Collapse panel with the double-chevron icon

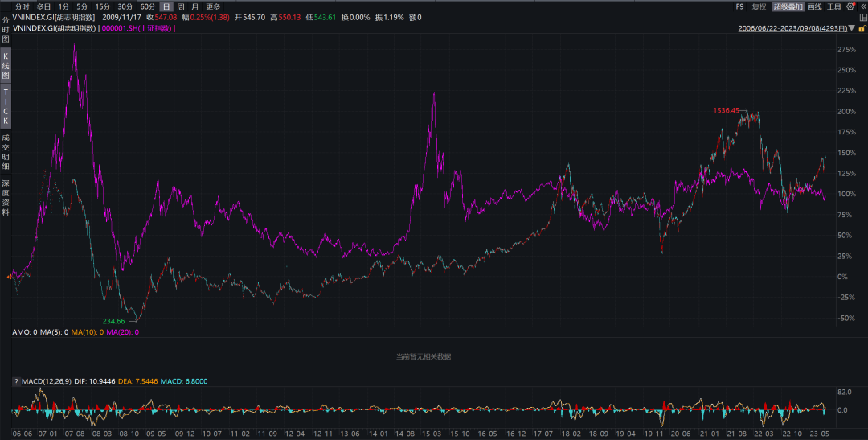(863, 6)
